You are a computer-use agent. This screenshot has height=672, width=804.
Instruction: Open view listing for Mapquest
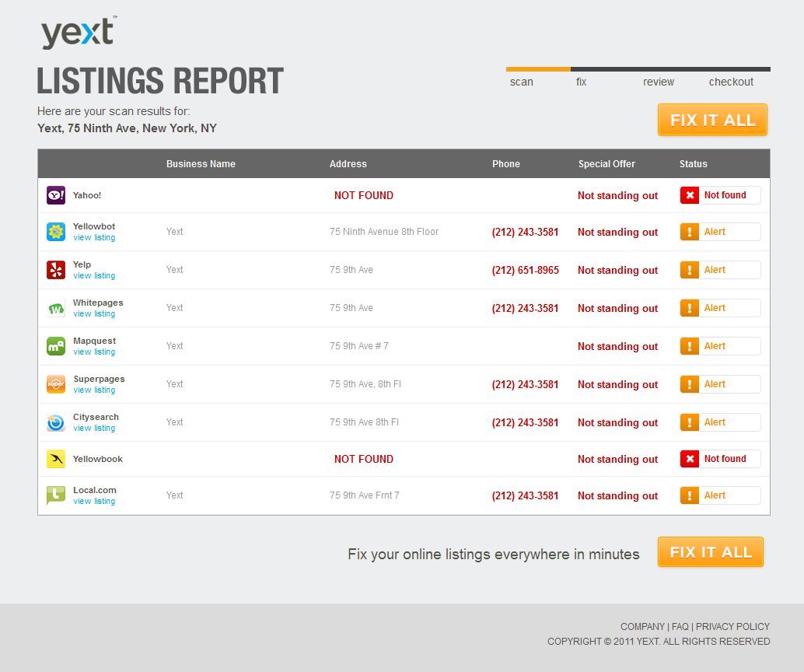point(94,352)
